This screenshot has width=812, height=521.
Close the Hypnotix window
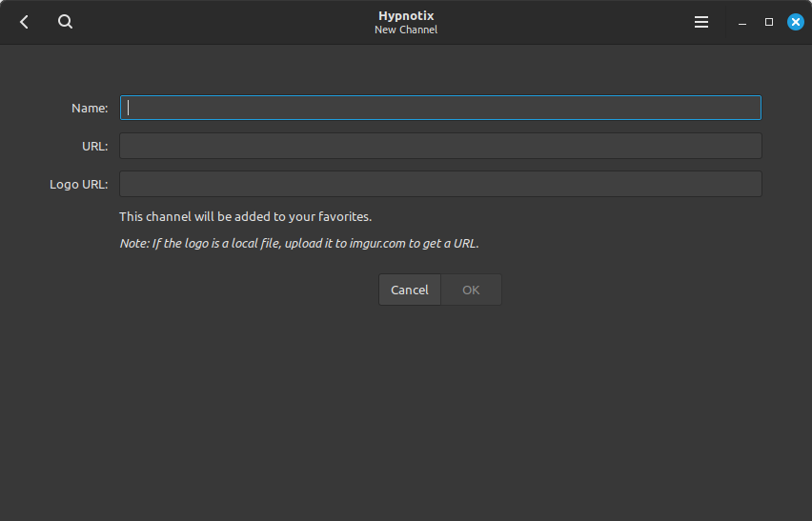[796, 22]
